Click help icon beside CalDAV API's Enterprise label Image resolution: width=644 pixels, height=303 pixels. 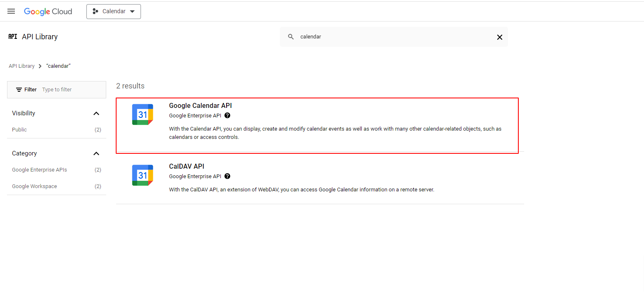pos(227,177)
